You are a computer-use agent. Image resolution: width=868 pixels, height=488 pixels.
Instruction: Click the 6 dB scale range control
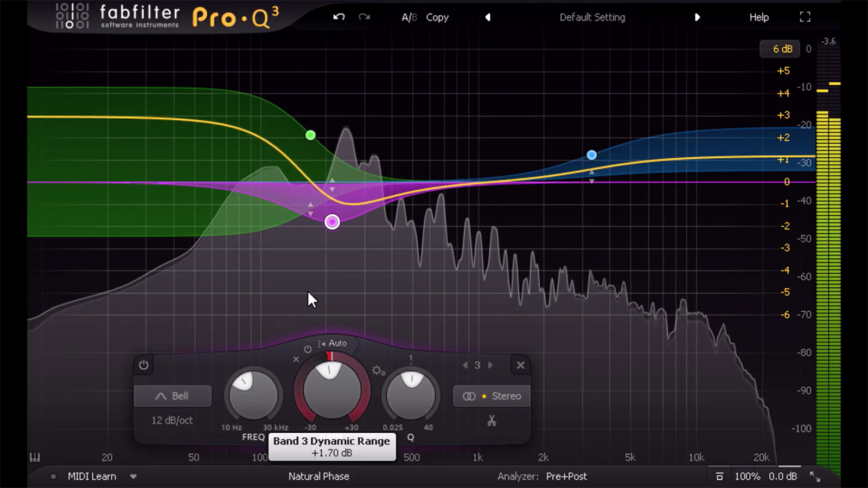point(780,49)
